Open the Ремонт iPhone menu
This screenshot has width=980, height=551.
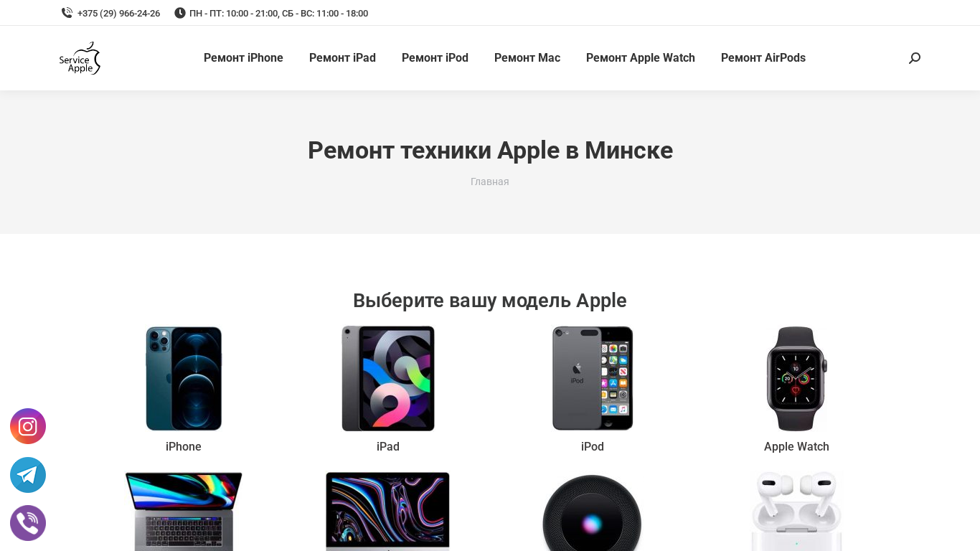[243, 58]
